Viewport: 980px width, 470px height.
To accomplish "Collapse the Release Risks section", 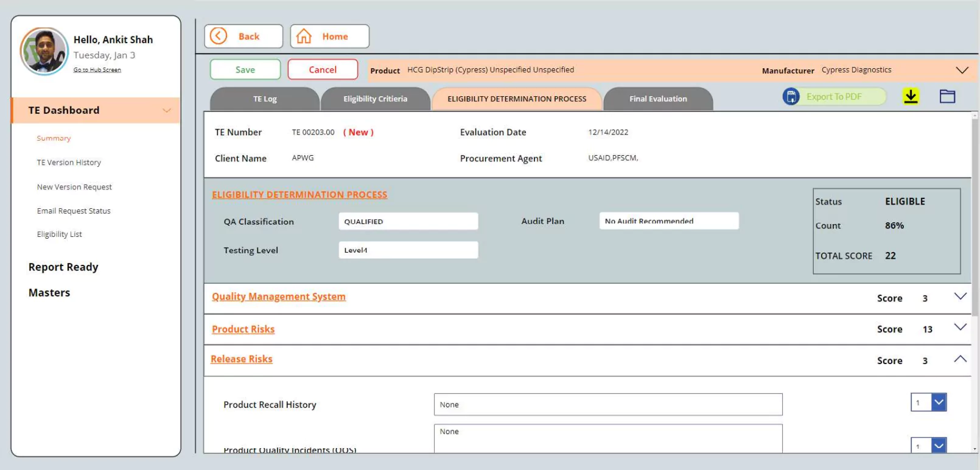I will [960, 359].
